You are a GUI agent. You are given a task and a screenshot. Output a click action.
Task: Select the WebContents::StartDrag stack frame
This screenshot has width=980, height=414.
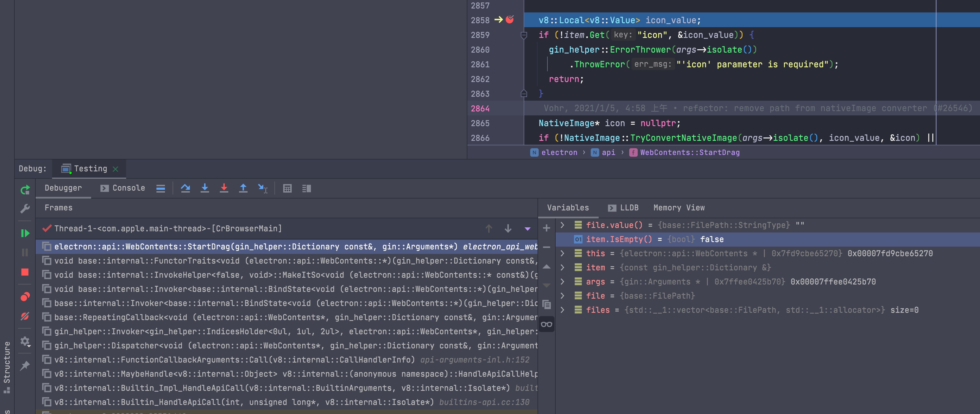tap(287, 246)
